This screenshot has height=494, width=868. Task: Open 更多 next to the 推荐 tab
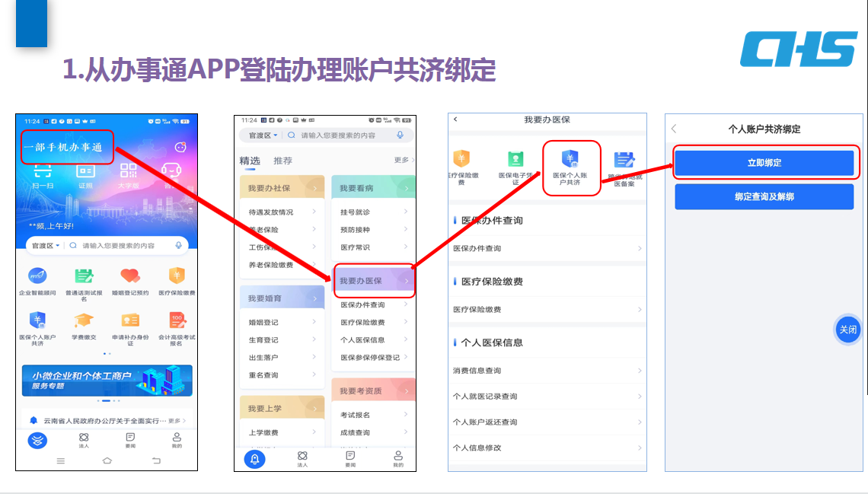[x=404, y=160]
